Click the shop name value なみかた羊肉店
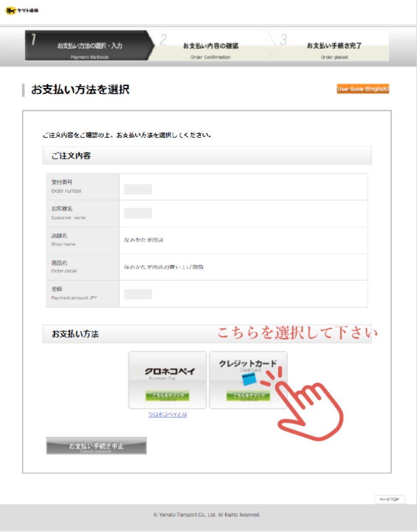 pos(143,240)
